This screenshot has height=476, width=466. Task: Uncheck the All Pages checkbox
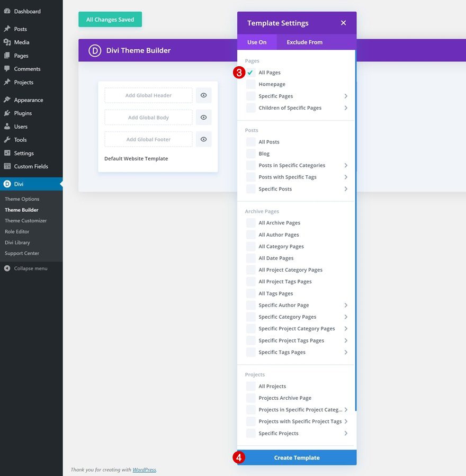(250, 72)
